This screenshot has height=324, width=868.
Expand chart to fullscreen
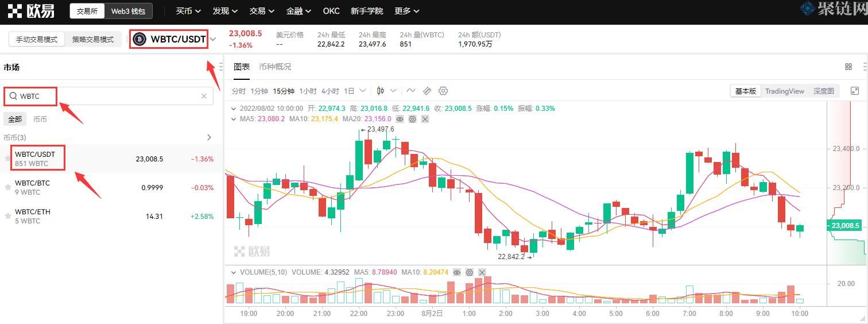854,91
